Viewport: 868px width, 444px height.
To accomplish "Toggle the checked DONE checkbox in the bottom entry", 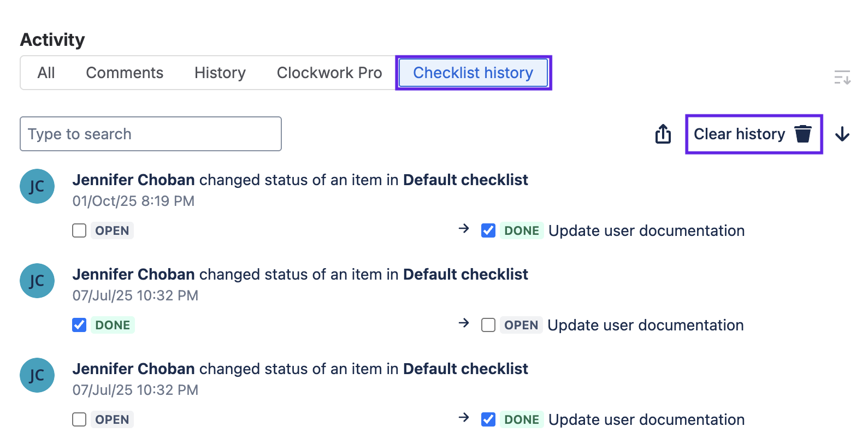I will (x=488, y=419).
